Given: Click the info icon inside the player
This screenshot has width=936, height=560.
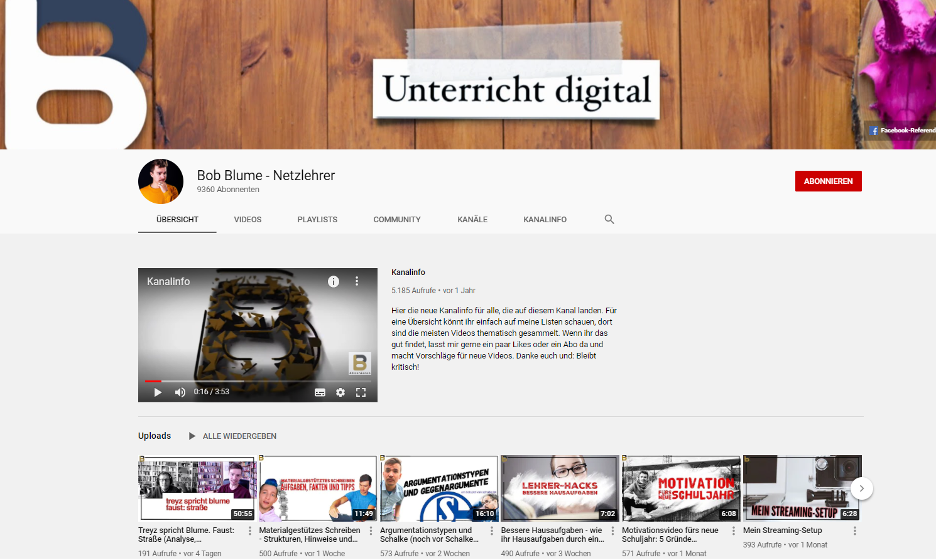Looking at the screenshot, I should pos(334,282).
